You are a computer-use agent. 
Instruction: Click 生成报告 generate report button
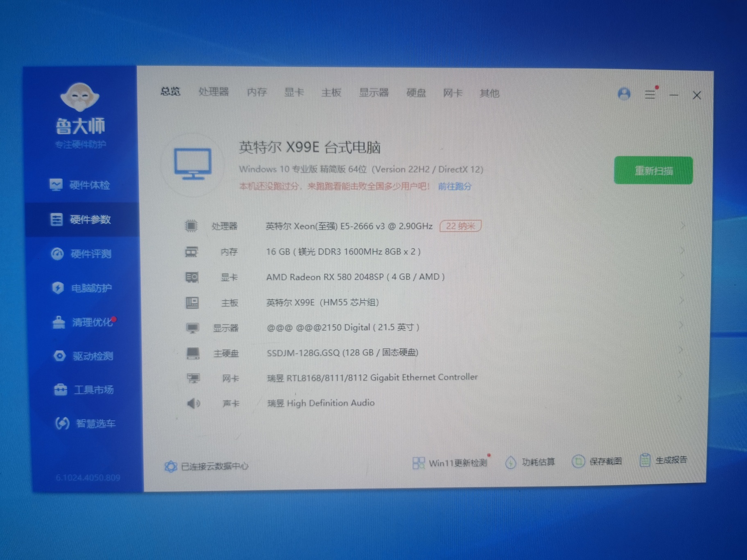(663, 461)
